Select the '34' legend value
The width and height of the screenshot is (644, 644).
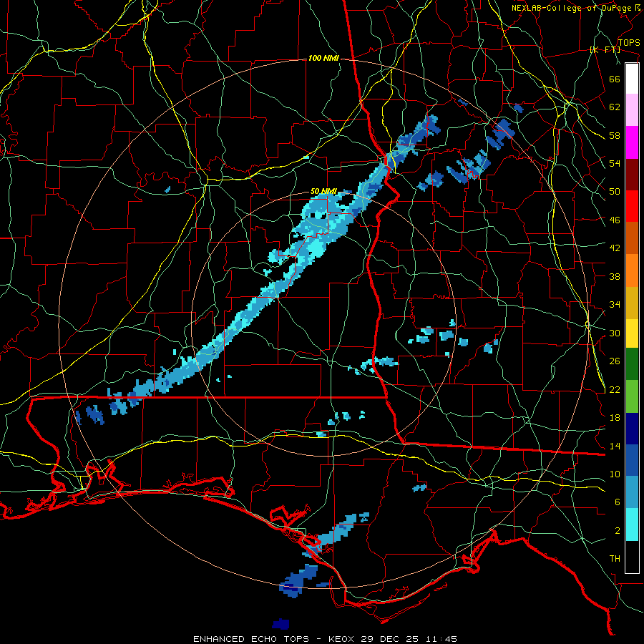coord(615,305)
